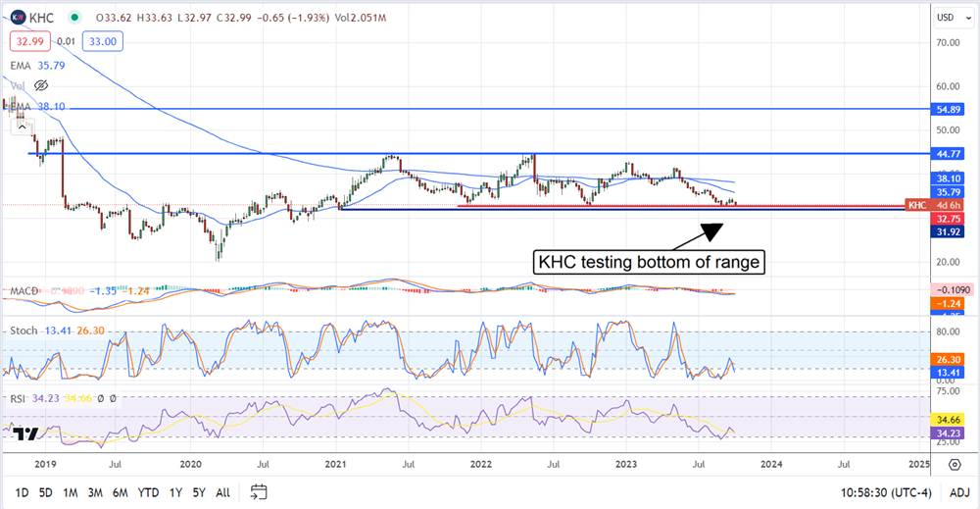The height and width of the screenshot is (509, 980).
Task: Click the KHC symbol logo icon
Action: point(19,17)
